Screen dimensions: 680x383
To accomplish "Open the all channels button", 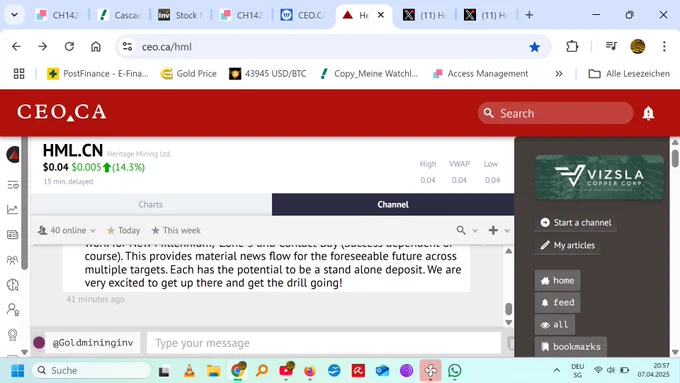I will [x=555, y=324].
